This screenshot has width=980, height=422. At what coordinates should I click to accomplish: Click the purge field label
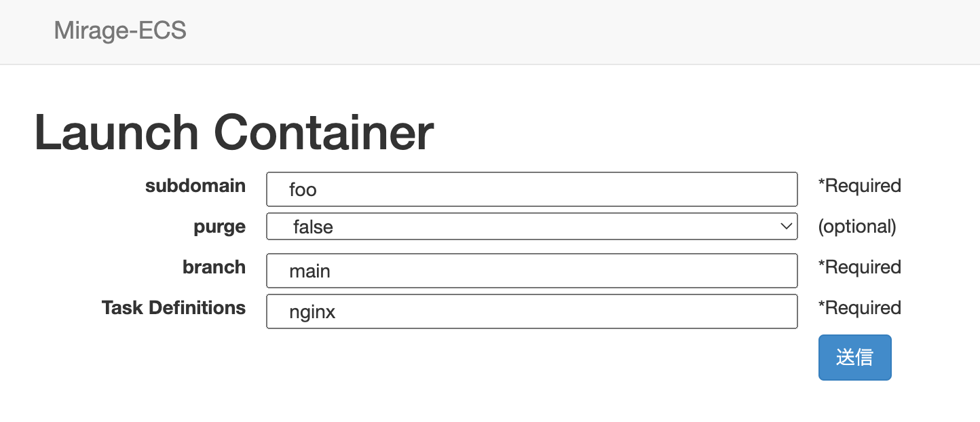(220, 227)
